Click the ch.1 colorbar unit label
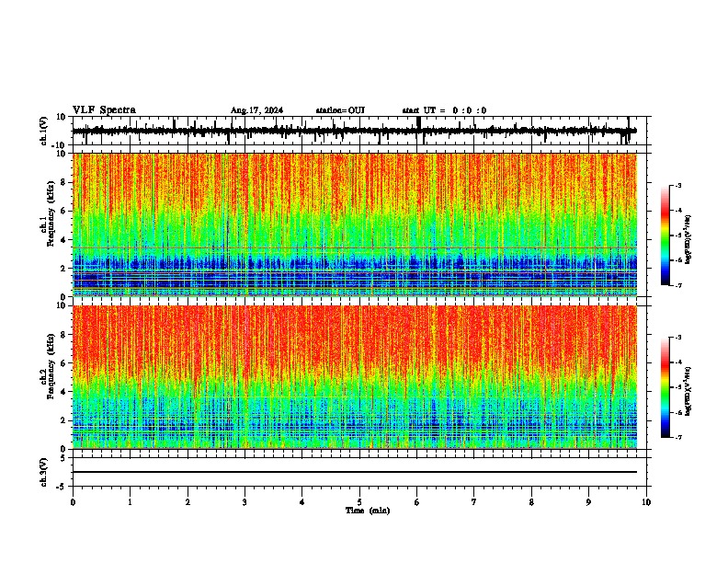This screenshot has width=728, height=563. coord(688,240)
